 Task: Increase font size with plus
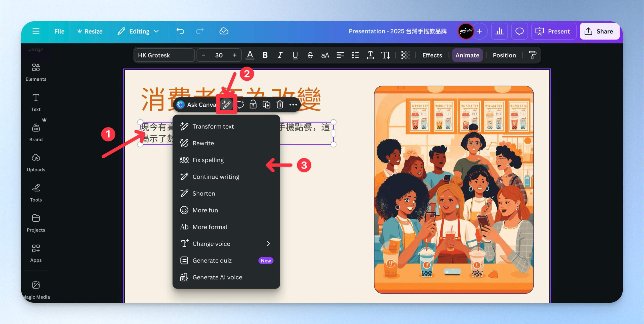point(234,55)
